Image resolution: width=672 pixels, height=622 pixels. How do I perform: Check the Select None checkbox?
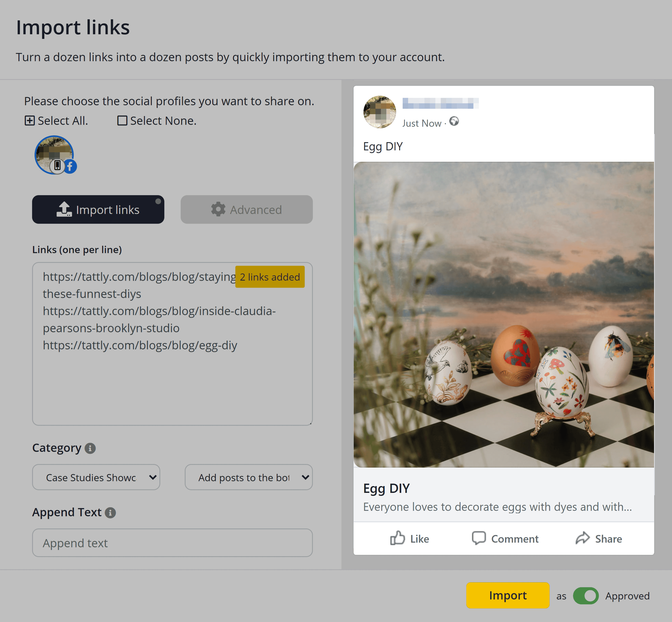122,120
